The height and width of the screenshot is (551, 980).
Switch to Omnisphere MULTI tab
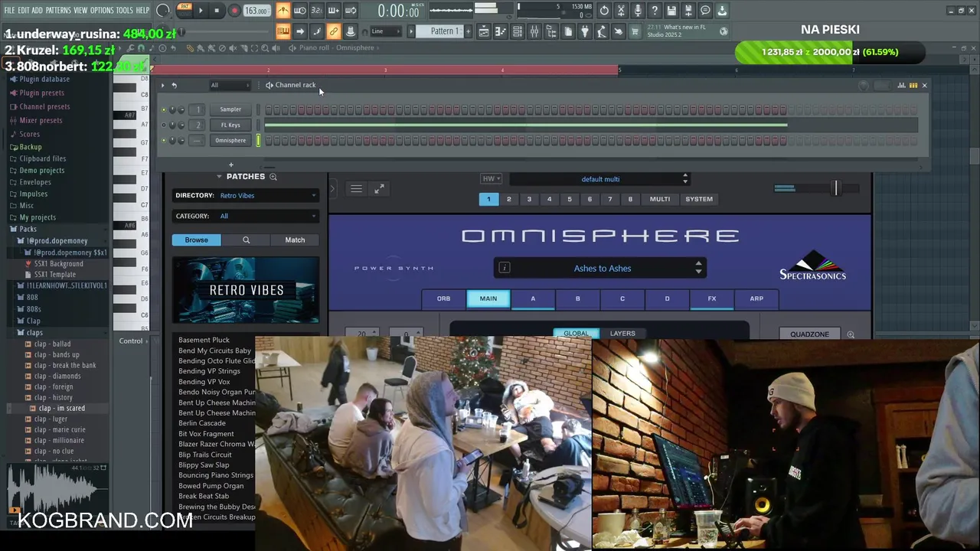[x=660, y=199]
